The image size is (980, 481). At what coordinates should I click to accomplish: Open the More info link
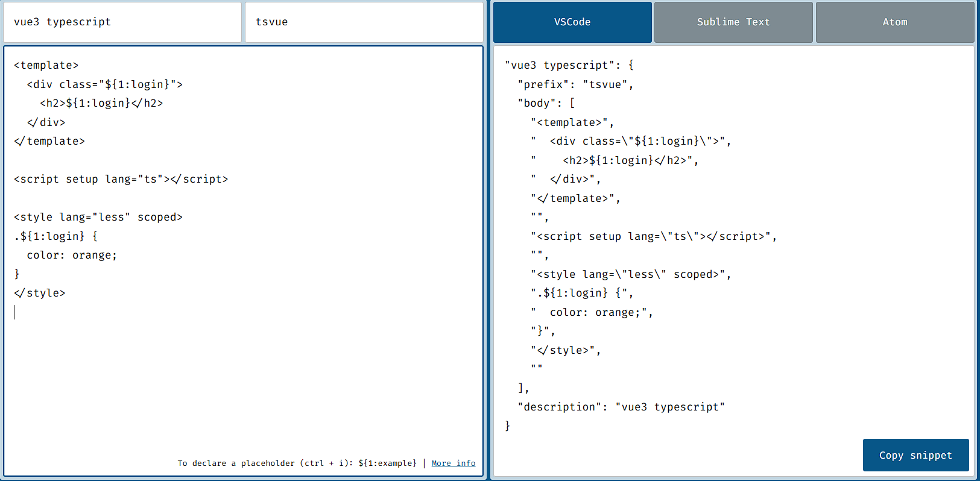tap(454, 463)
